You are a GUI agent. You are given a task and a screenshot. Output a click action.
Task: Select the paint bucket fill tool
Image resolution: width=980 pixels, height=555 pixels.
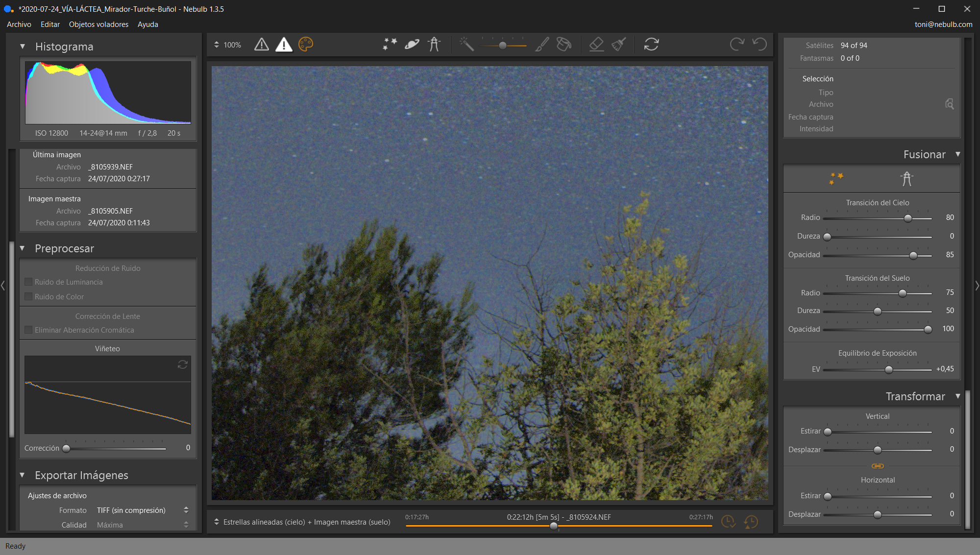pyautogui.click(x=564, y=45)
